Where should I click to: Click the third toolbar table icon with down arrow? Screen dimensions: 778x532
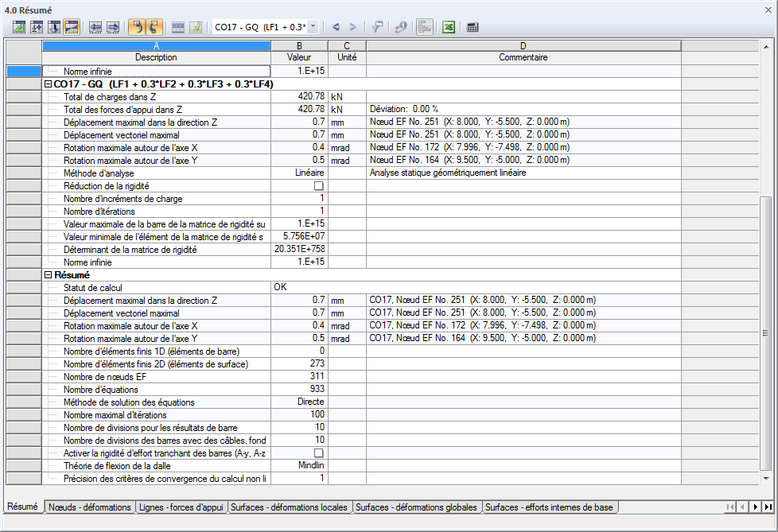coord(54,27)
